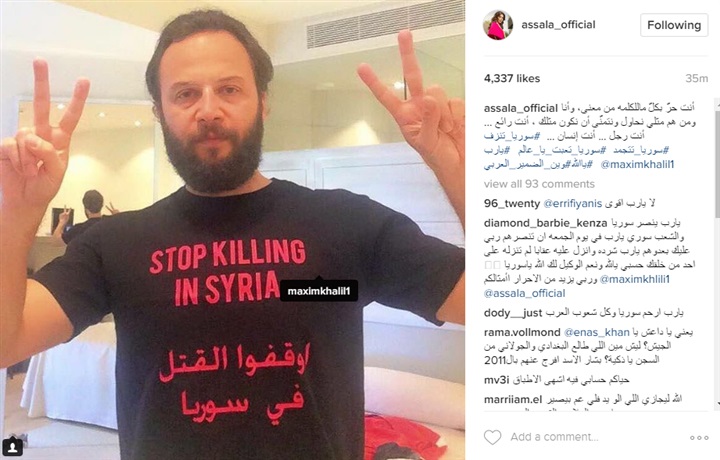Toggle the Following button
The width and height of the screenshot is (720, 460).
(x=674, y=25)
